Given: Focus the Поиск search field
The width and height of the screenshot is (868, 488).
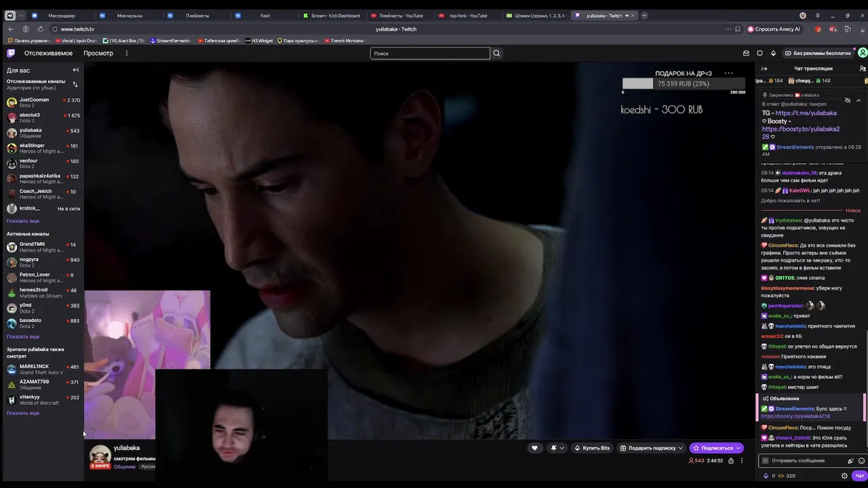Looking at the screenshot, I should tap(430, 53).
